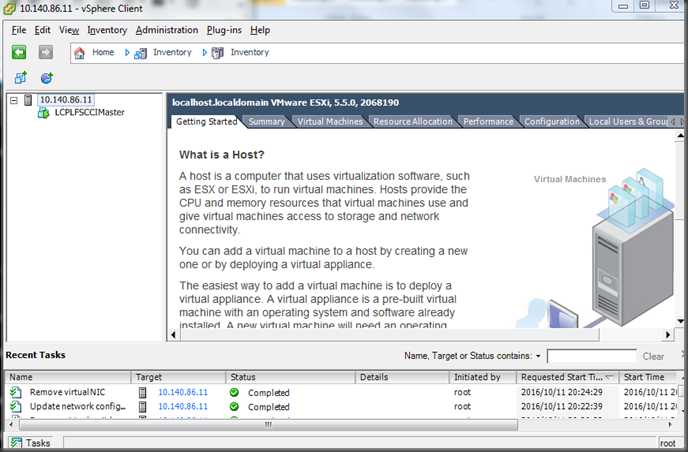Click the Tasks button in status bar
Viewport: 688px width, 452px height.
(x=30, y=443)
